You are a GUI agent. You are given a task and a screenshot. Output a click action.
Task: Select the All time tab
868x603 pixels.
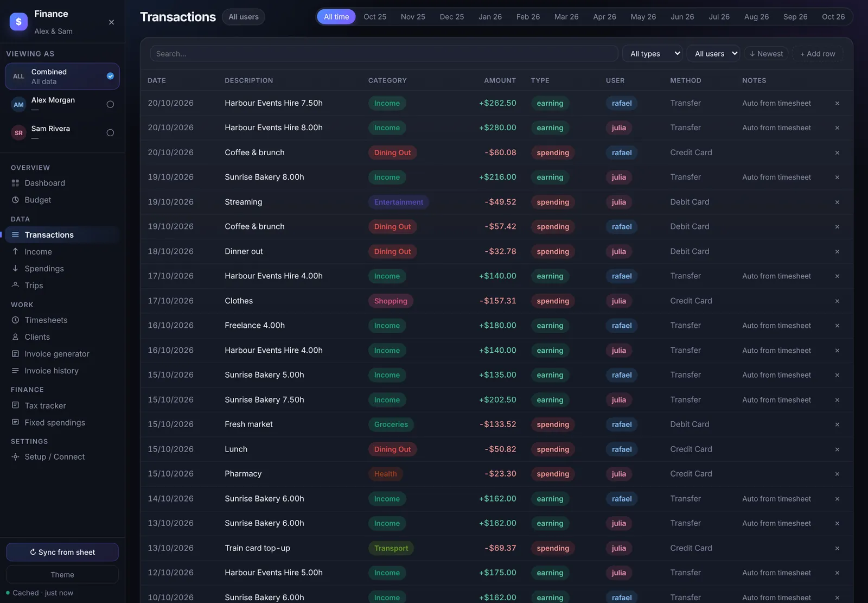pyautogui.click(x=336, y=17)
